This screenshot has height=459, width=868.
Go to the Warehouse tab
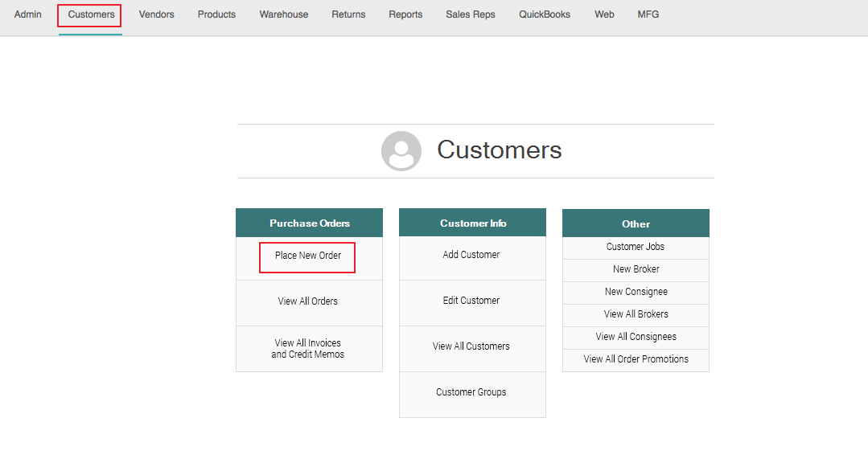(x=283, y=14)
